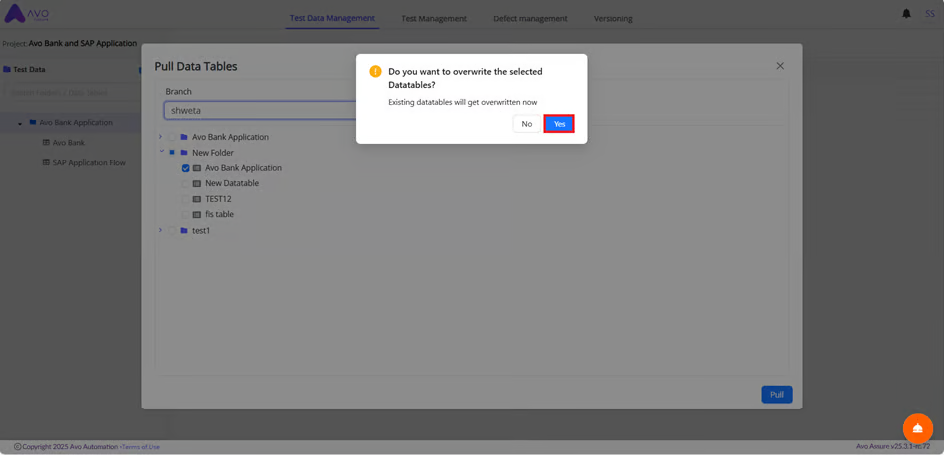Expand the test1 folder
Viewport: 944px width, 455px height.
(x=160, y=231)
